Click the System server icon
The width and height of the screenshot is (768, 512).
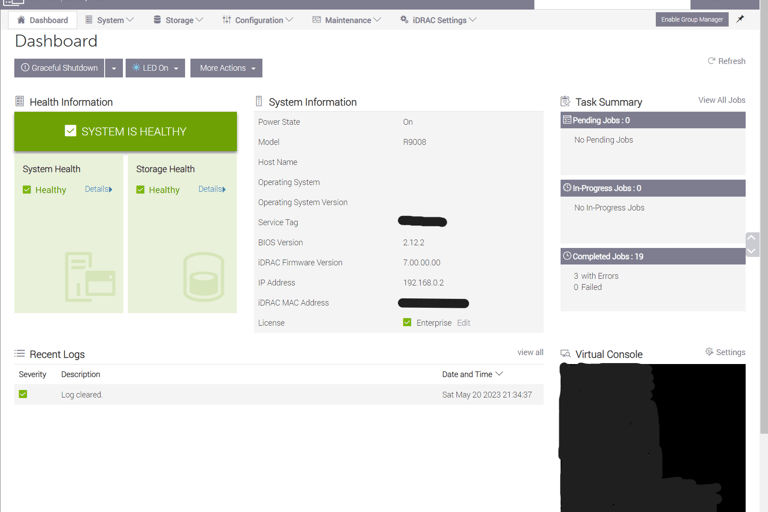click(x=89, y=20)
